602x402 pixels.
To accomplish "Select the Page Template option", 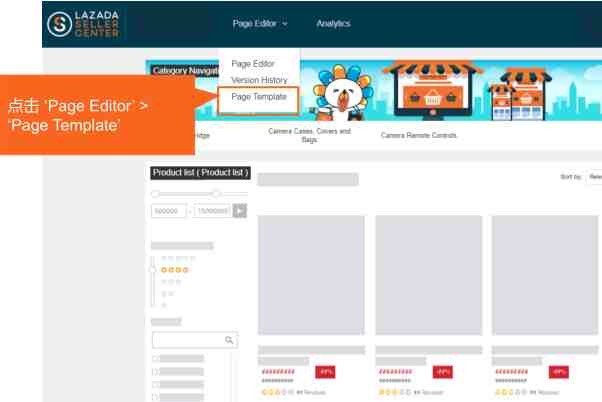I will pyautogui.click(x=259, y=97).
